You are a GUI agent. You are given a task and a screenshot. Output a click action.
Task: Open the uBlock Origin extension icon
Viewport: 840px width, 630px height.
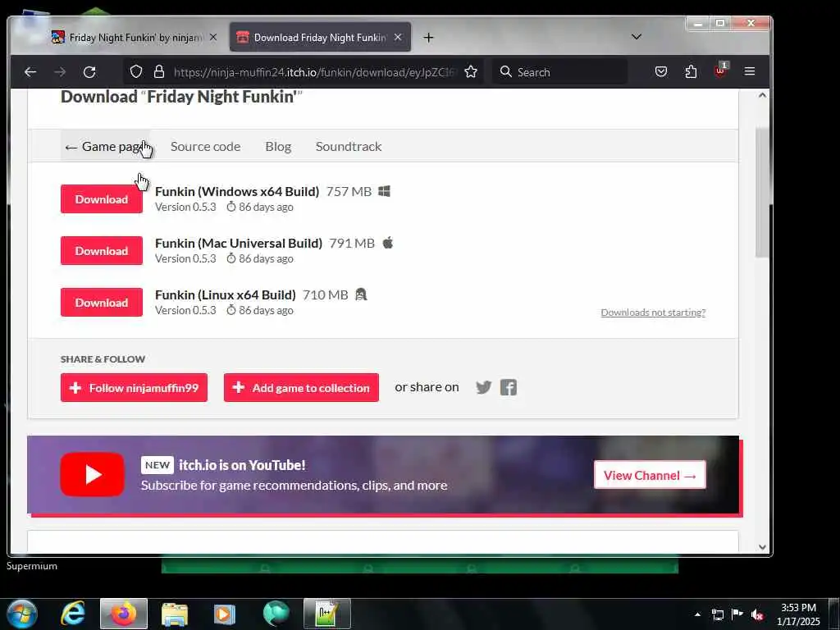[x=720, y=71]
